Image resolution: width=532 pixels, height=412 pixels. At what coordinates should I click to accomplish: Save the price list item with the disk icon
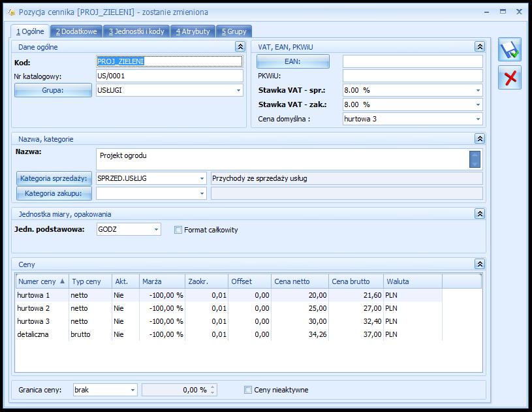pyautogui.click(x=509, y=50)
